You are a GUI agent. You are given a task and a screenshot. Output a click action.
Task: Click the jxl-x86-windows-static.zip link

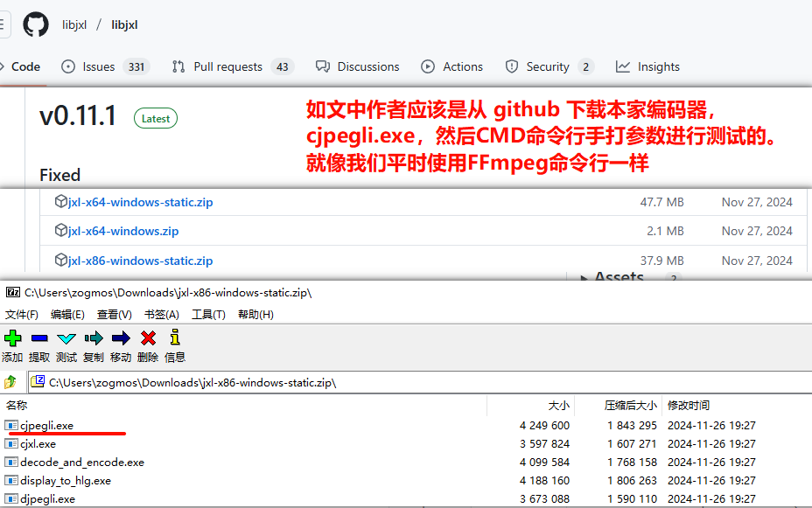[x=140, y=261]
